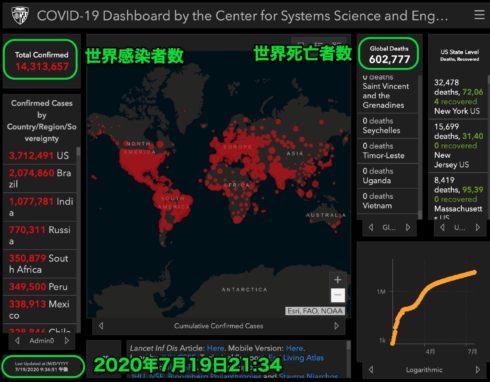Go to previous map layer left of Cumulative Confirmed Cases

coord(101,326)
